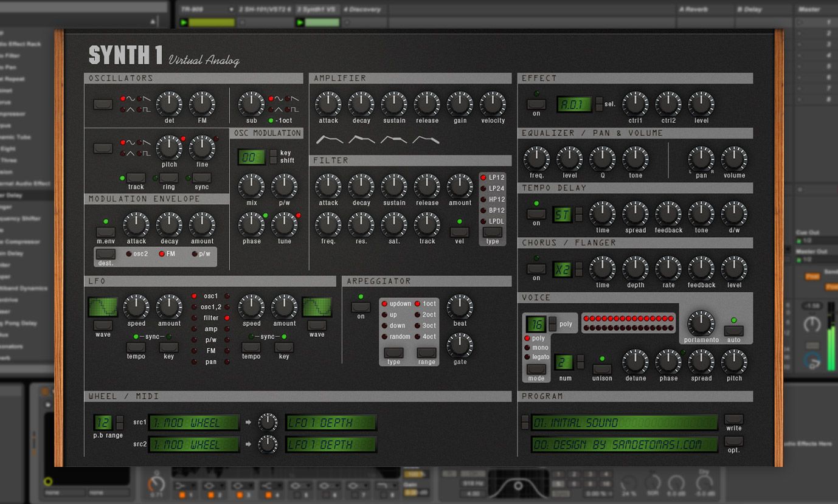Click the Synth 1 Virtual Analog logo
This screenshot has height=504, width=838.
coord(164,55)
